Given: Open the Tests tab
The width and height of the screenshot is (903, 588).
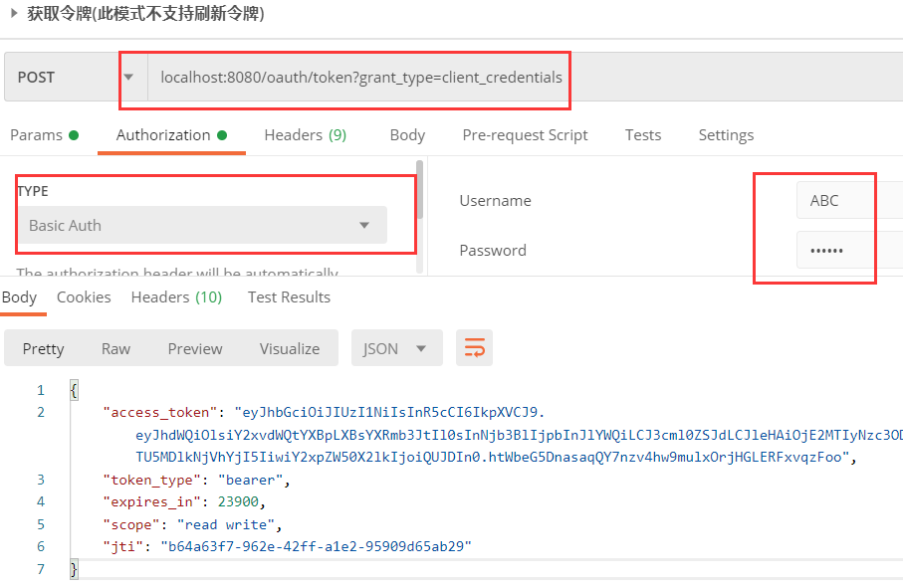Looking at the screenshot, I should point(643,135).
